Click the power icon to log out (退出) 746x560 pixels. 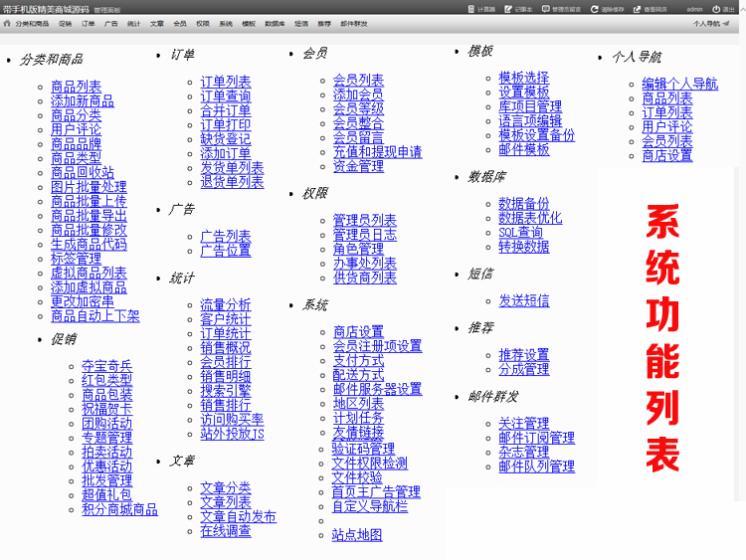[x=716, y=9]
